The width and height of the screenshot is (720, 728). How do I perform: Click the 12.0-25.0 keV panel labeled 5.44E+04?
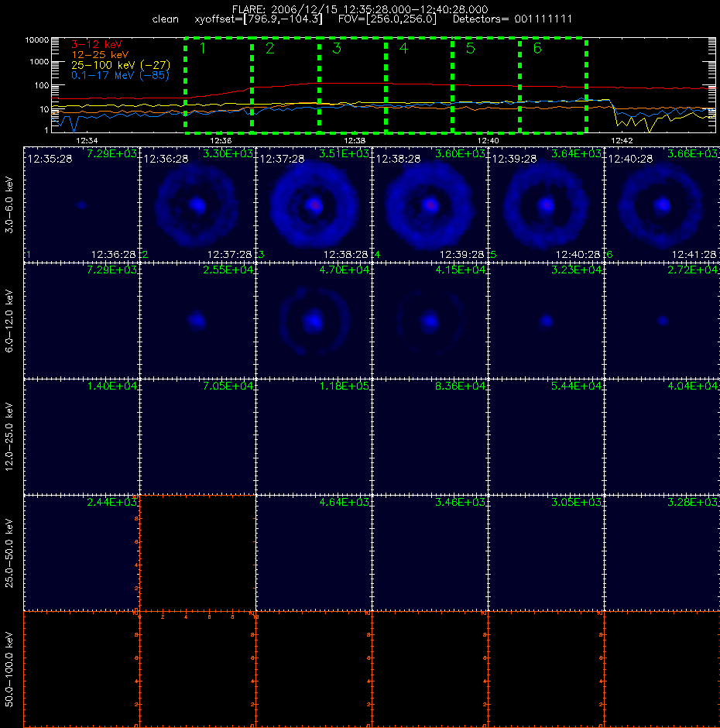coord(546,437)
